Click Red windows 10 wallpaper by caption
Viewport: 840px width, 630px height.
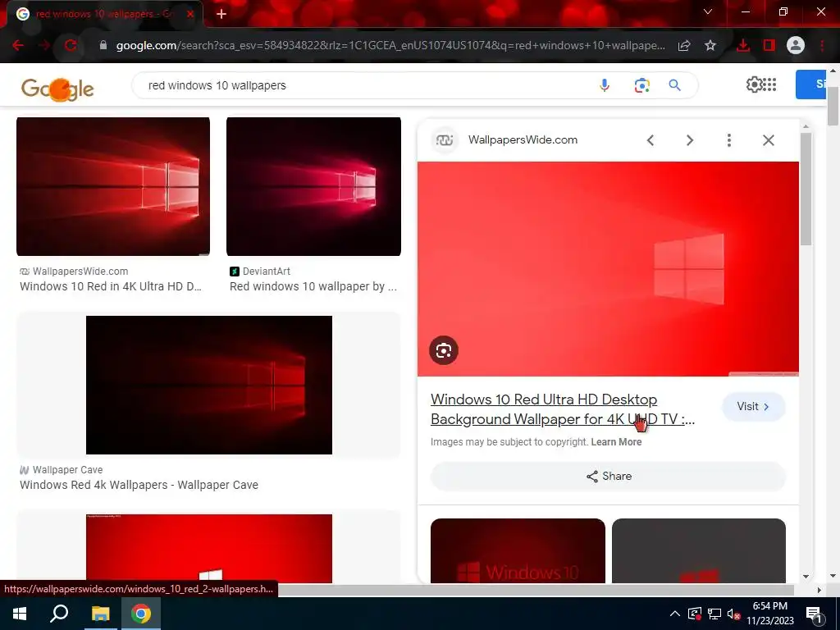pos(313,286)
